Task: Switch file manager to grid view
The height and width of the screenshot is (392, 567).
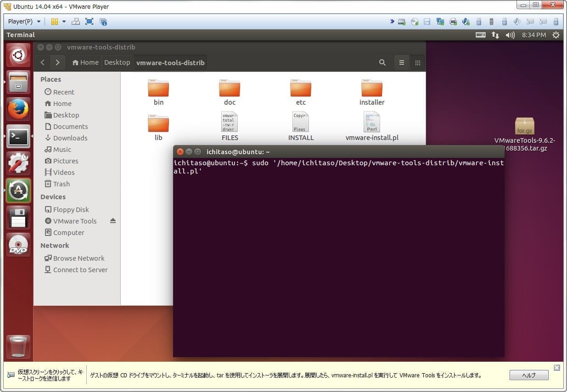Action: (417, 63)
